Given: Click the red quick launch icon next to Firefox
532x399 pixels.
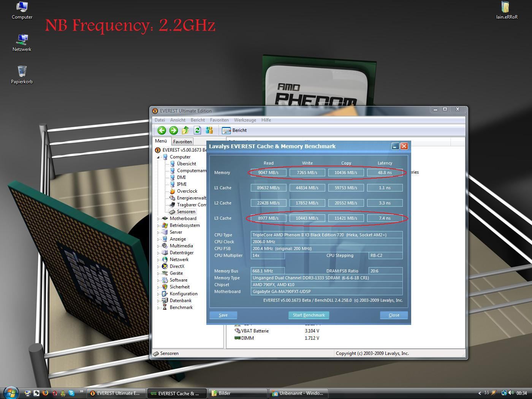Looking at the screenshot, I should click(x=54, y=393).
